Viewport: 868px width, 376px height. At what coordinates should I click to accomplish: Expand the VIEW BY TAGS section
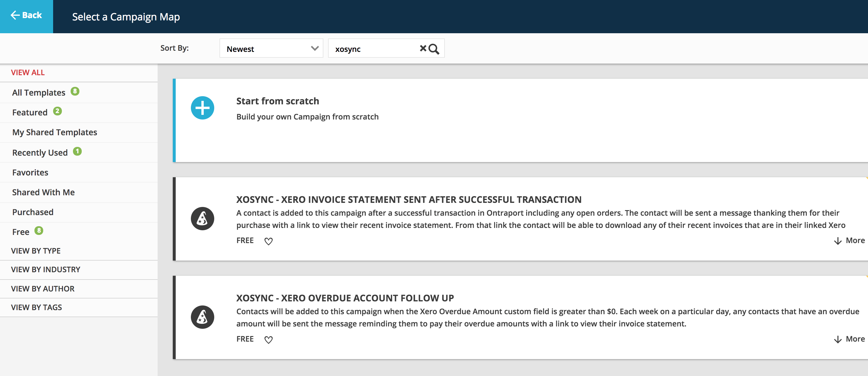click(36, 307)
